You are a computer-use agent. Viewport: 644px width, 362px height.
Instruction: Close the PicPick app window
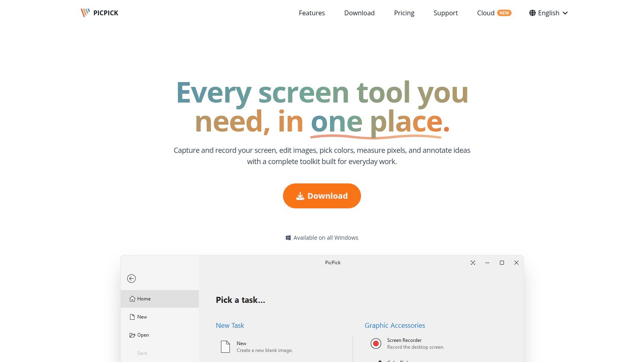pos(516,263)
